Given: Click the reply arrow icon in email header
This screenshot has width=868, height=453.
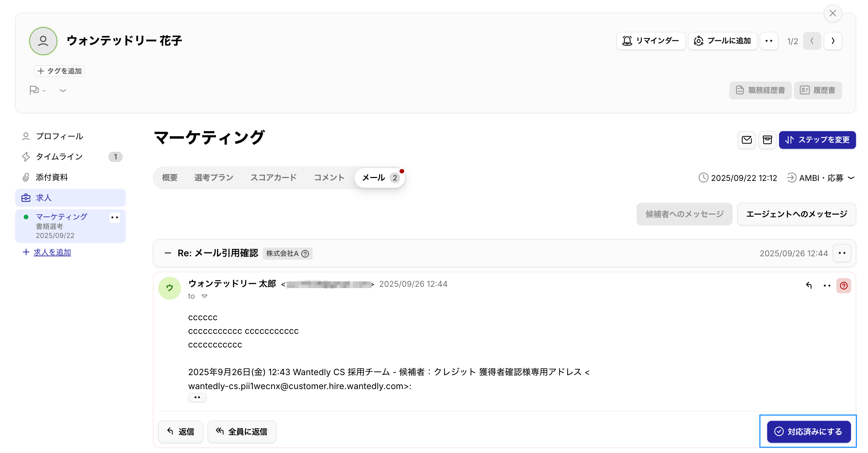Looking at the screenshot, I should [809, 286].
